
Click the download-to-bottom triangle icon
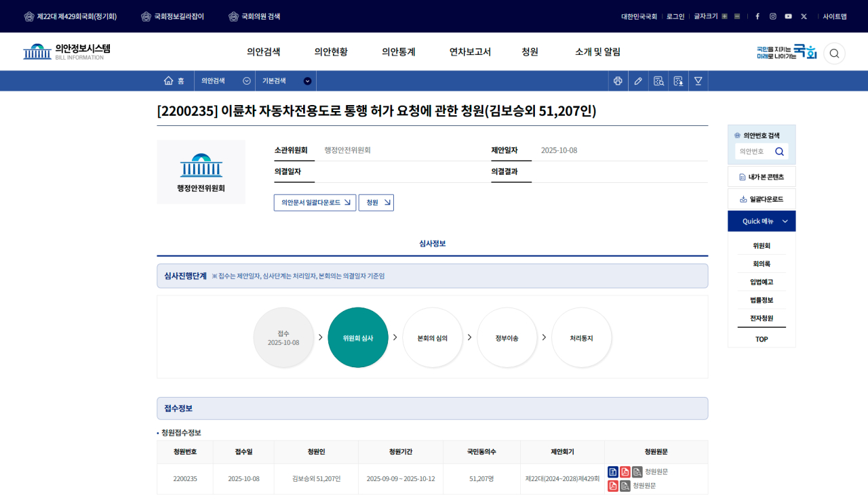point(698,81)
